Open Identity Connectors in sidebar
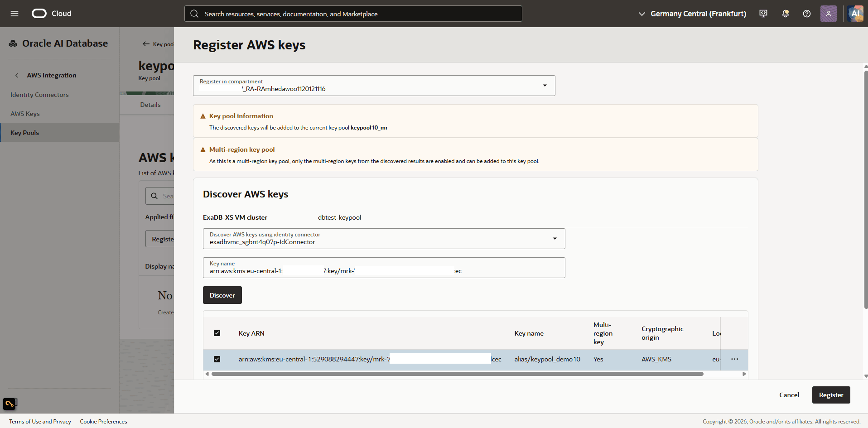Image resolution: width=868 pixels, height=428 pixels. [39, 95]
